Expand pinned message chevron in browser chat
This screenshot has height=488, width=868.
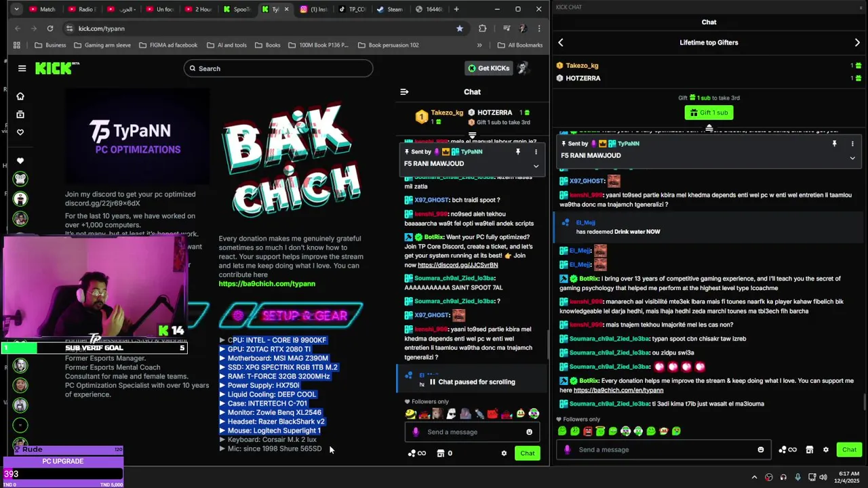[x=536, y=165]
